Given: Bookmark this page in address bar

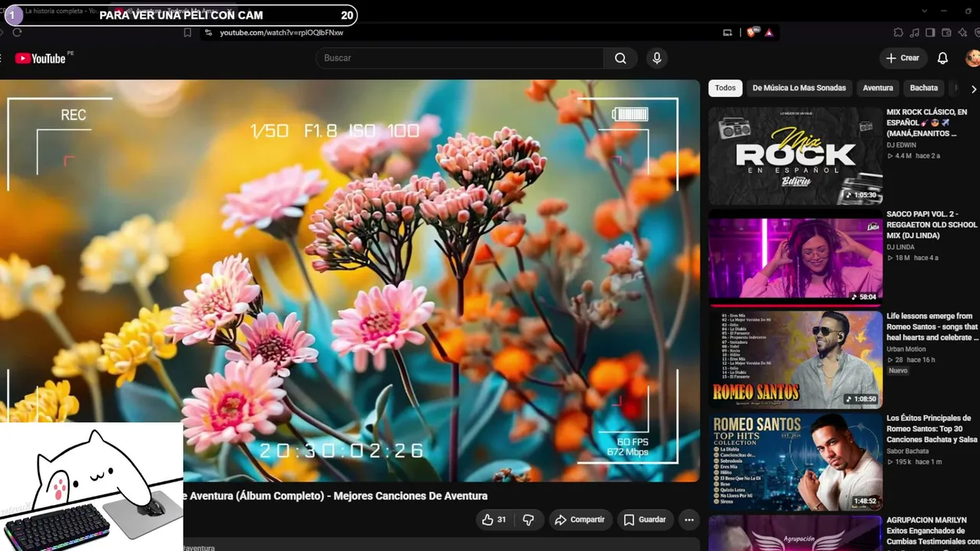Looking at the screenshot, I should tap(188, 32).
